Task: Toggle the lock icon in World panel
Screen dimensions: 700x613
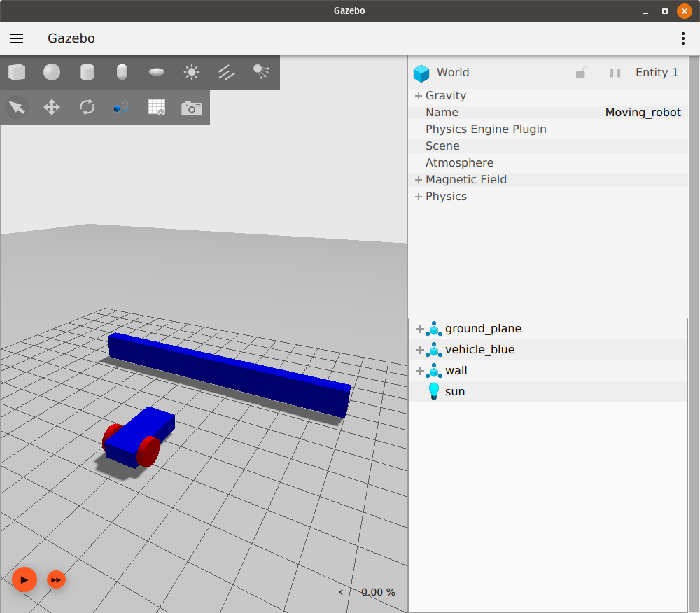Action: pyautogui.click(x=581, y=73)
